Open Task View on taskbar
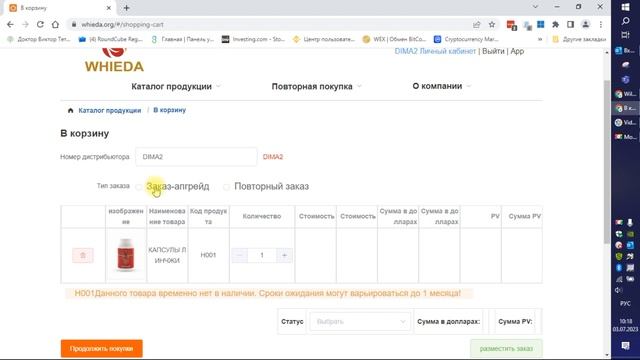Viewport: 640px width, 360px height. tap(625, 35)
